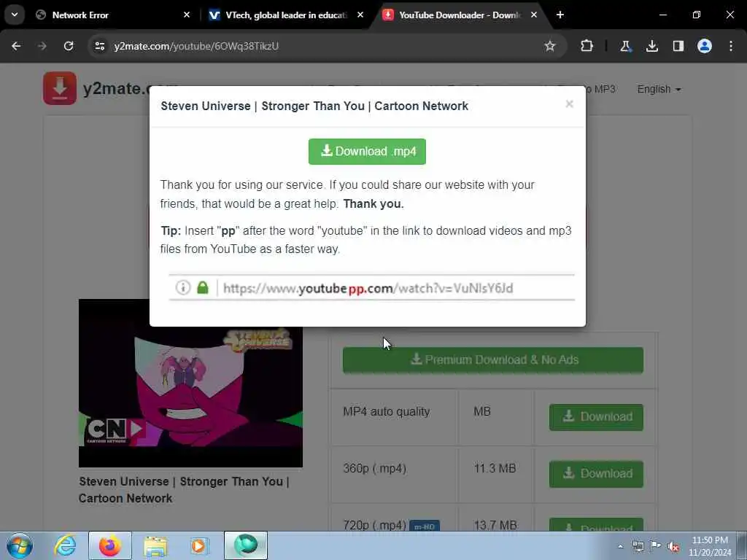The image size is (747, 560).
Task: Open the Chrome three-dot menu
Action: 731,46
